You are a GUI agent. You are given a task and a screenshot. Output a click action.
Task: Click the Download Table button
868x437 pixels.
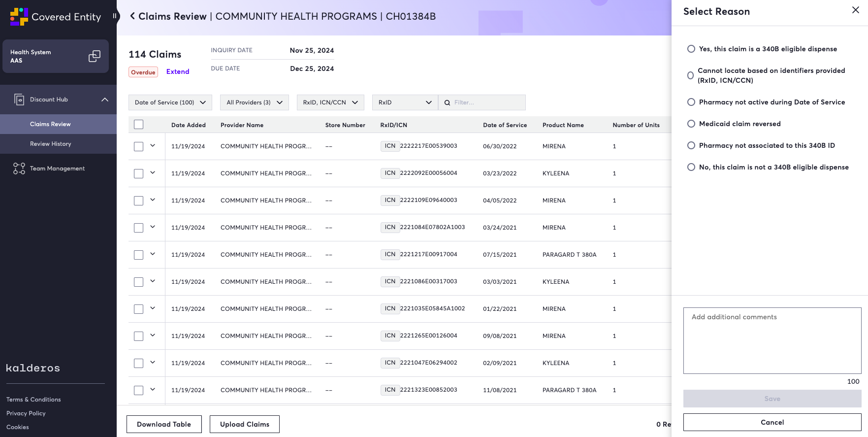pos(164,424)
